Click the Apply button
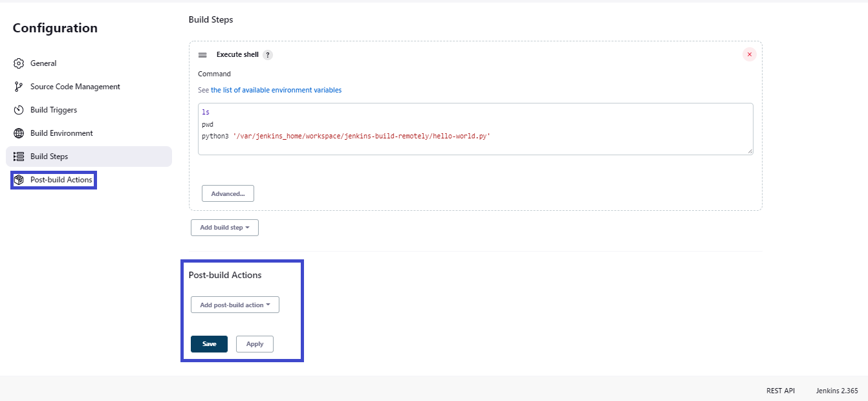868x401 pixels. (255, 344)
